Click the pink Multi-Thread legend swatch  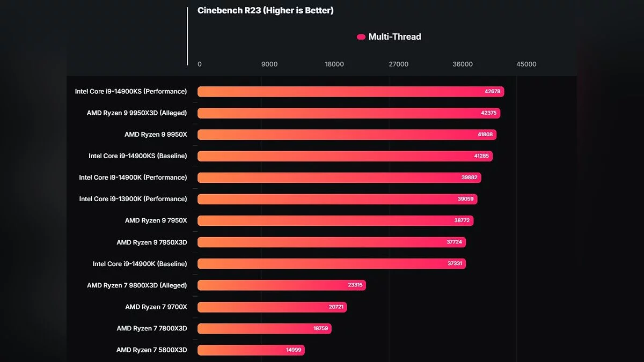click(x=361, y=37)
